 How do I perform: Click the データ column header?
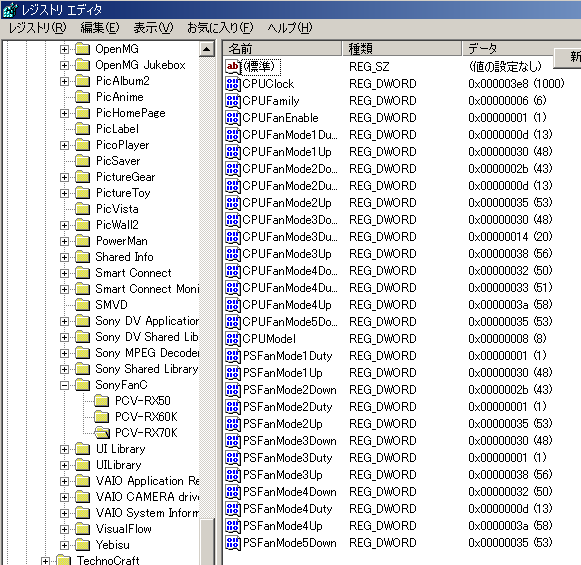pos(508,49)
